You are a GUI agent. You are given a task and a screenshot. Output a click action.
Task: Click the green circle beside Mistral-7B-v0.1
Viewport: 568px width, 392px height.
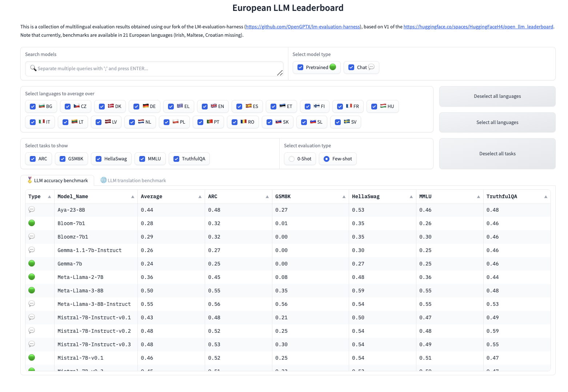32,357
